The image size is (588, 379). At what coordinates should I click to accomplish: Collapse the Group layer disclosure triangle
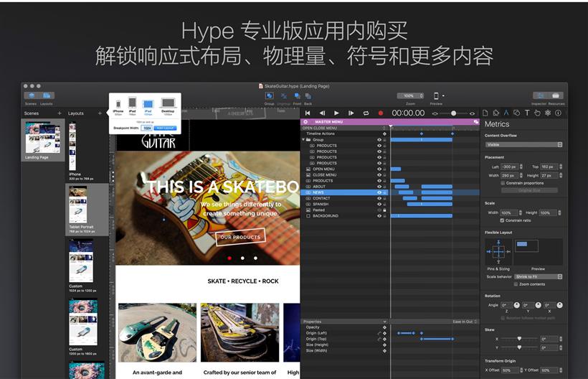303,140
